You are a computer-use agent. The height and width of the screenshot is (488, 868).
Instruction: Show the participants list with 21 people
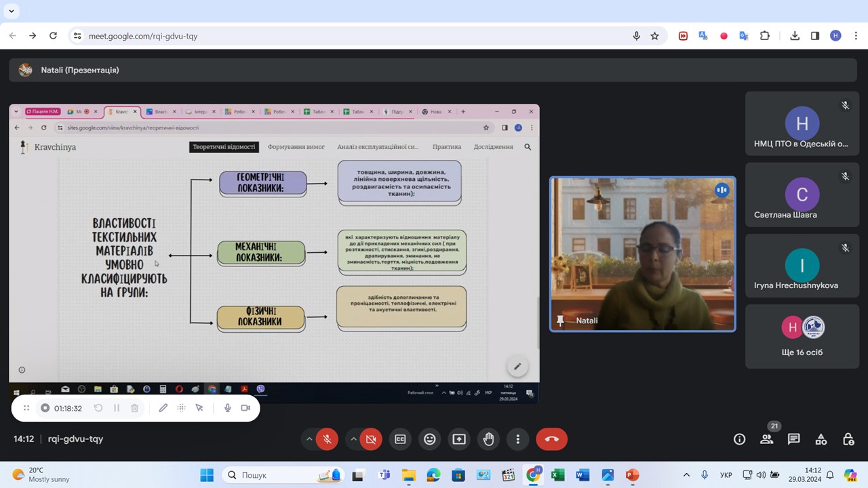click(766, 439)
